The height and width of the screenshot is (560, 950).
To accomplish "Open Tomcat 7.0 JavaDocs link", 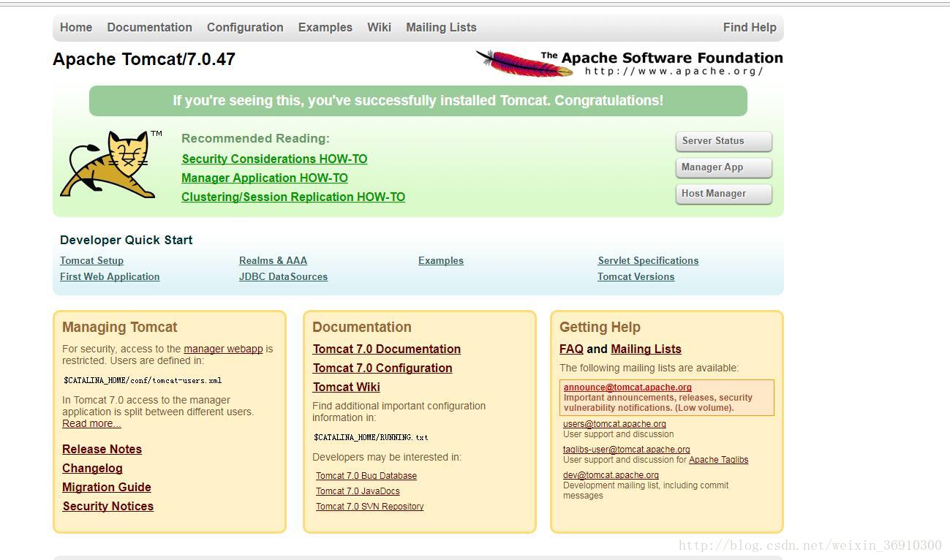I will pos(358,491).
